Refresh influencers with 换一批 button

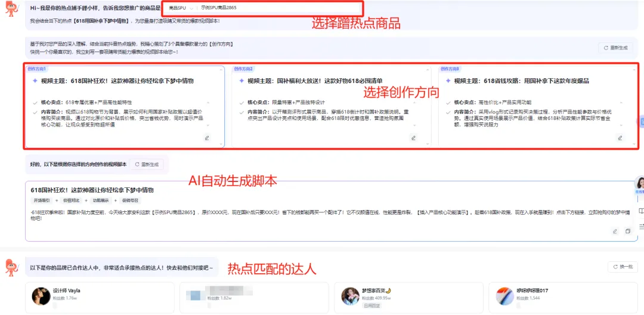click(622, 267)
